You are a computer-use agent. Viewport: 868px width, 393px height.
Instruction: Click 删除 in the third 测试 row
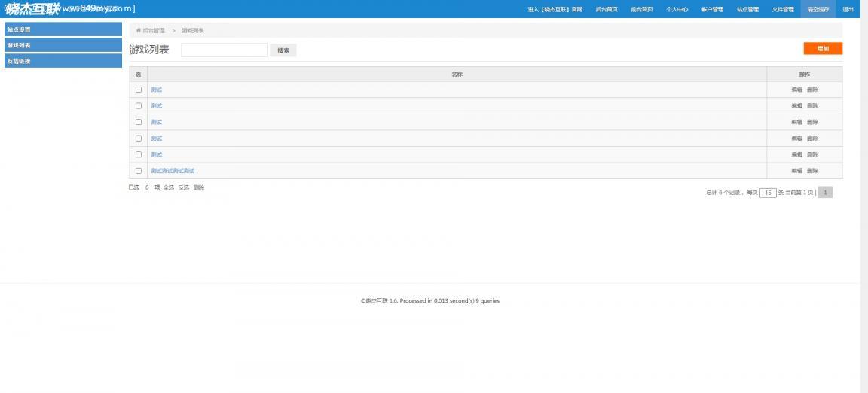click(812, 122)
